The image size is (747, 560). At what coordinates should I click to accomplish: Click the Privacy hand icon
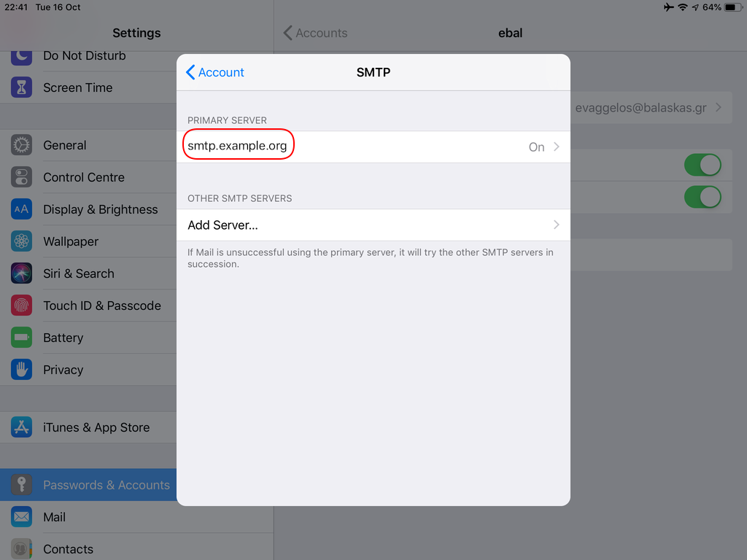tap(22, 370)
